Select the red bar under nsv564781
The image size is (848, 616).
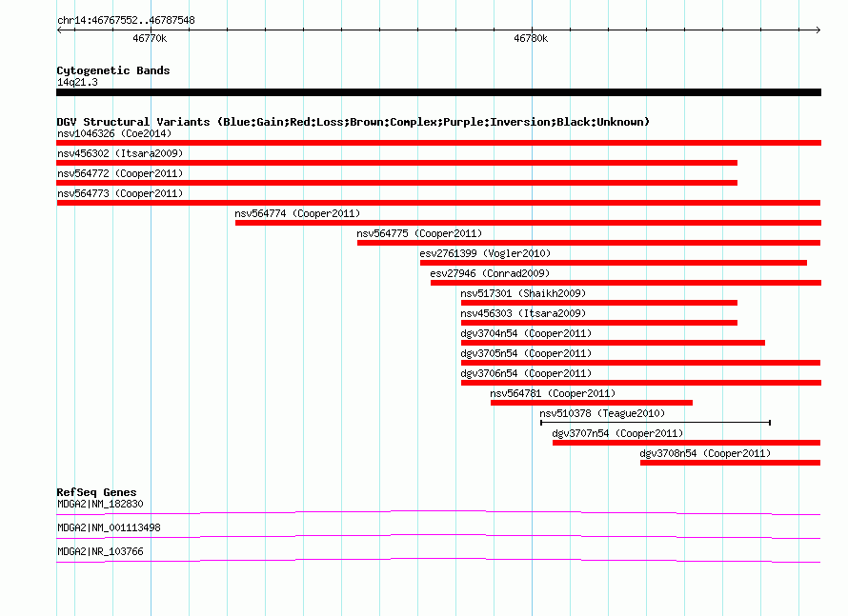coord(592,403)
